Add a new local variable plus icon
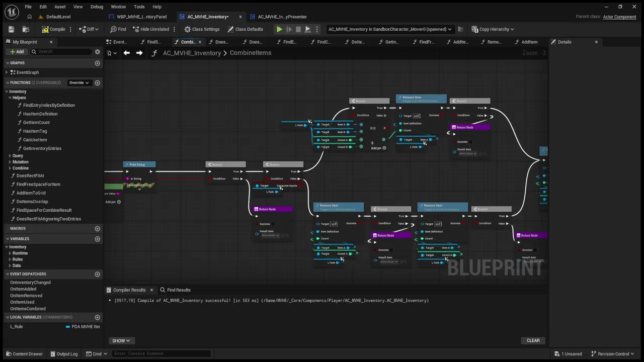This screenshot has width=644, height=362. tap(98, 317)
